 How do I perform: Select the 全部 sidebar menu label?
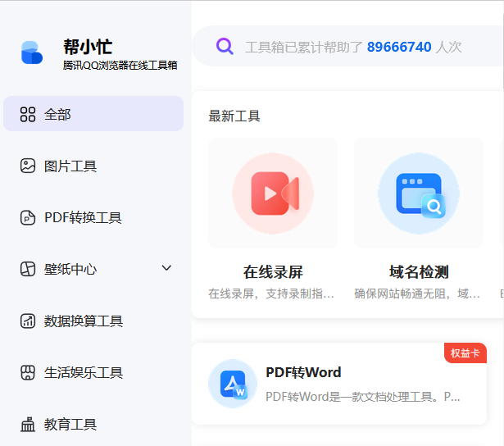pyautogui.click(x=57, y=115)
